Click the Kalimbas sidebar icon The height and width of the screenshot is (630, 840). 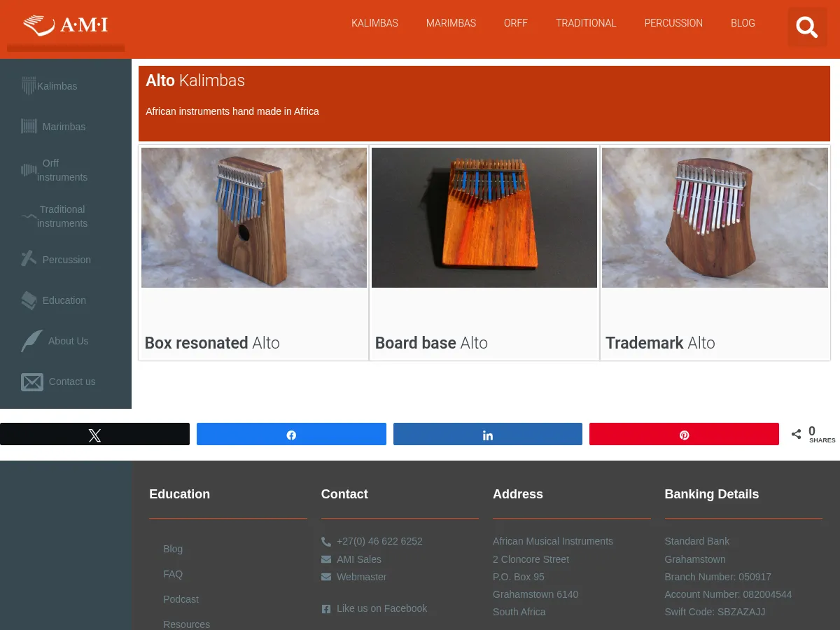tap(29, 85)
